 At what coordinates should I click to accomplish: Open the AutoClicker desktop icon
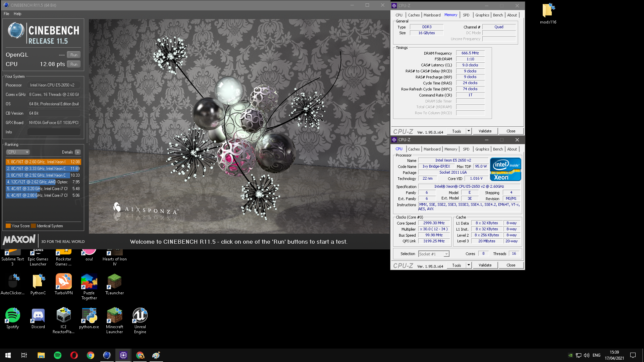coord(13,284)
